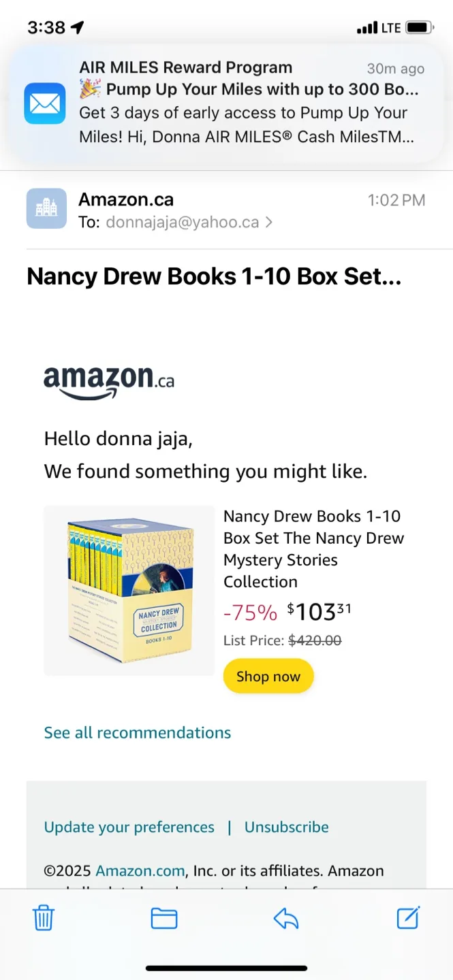Tap the trash icon to delete this email
453x980 pixels.
pyautogui.click(x=44, y=918)
